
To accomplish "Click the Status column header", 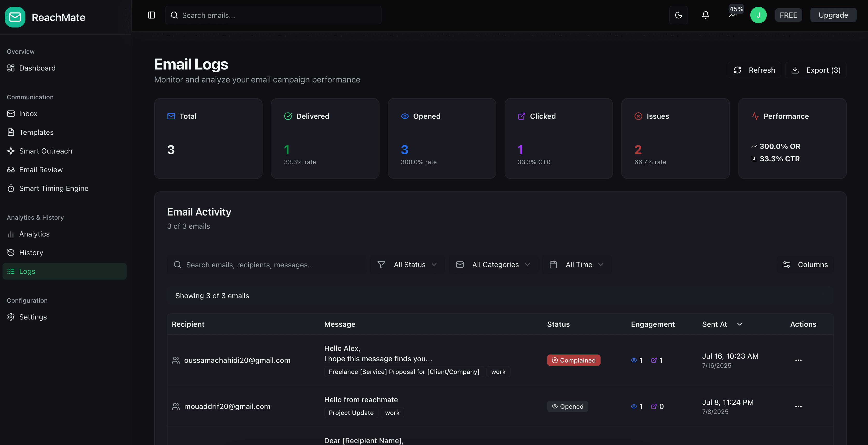I will (x=558, y=324).
